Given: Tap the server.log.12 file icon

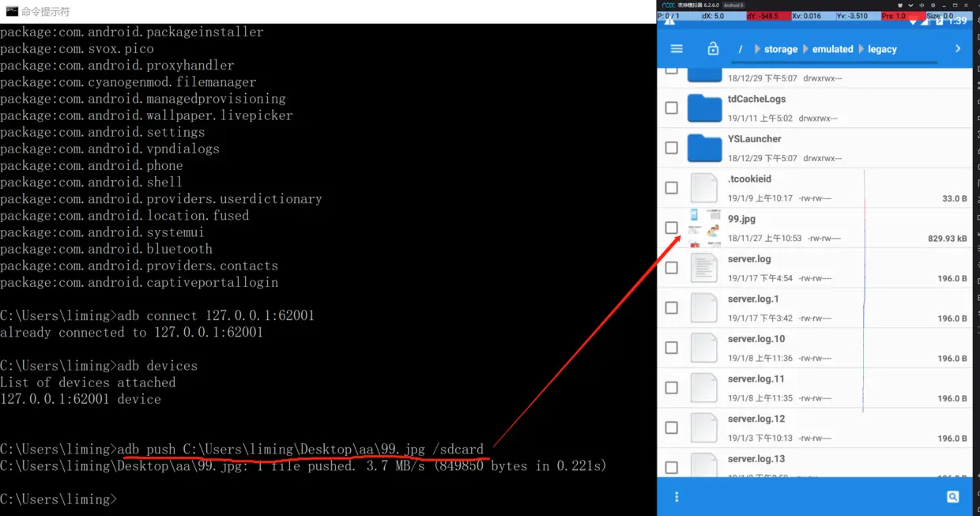Looking at the screenshot, I should tap(704, 427).
